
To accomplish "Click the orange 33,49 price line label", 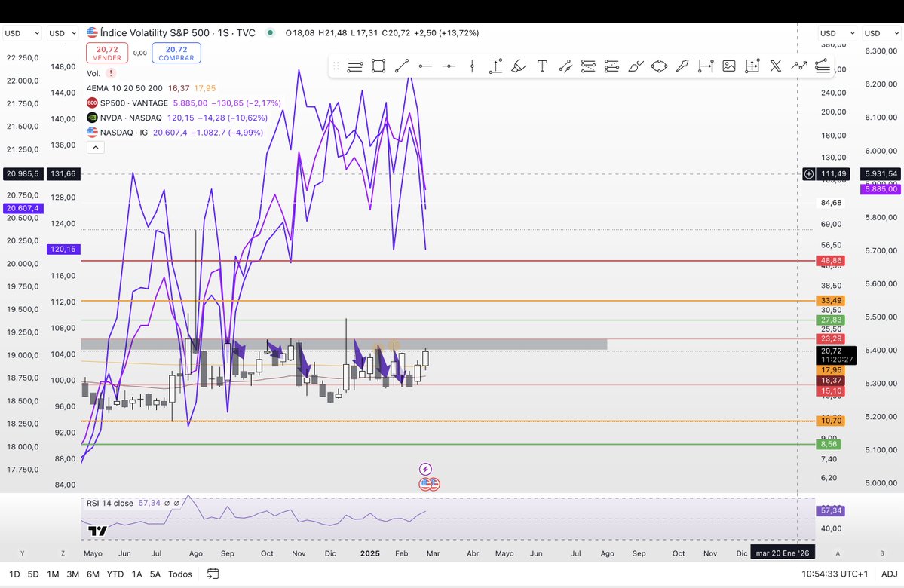I will pyautogui.click(x=832, y=300).
